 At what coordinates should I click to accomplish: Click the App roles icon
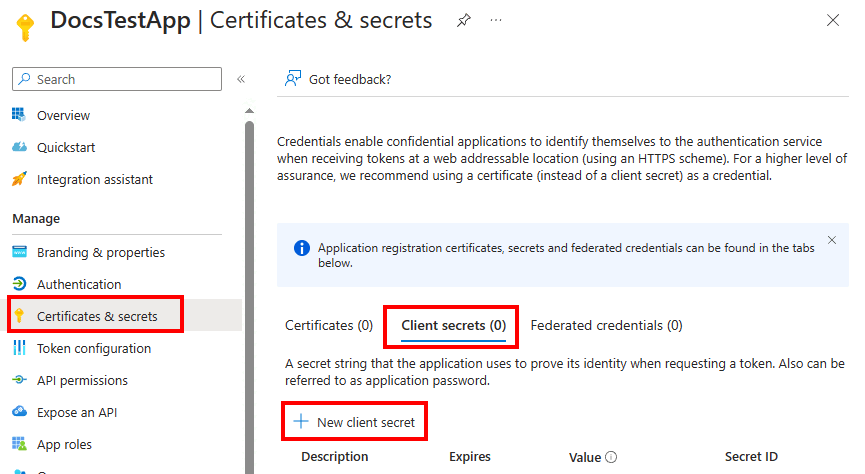pyautogui.click(x=19, y=444)
